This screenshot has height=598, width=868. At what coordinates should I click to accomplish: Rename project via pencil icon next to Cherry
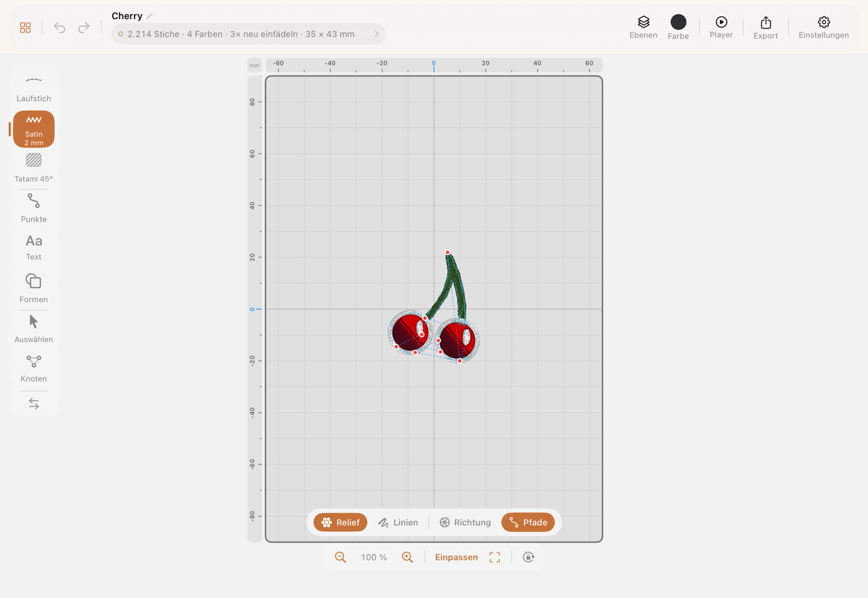point(150,16)
